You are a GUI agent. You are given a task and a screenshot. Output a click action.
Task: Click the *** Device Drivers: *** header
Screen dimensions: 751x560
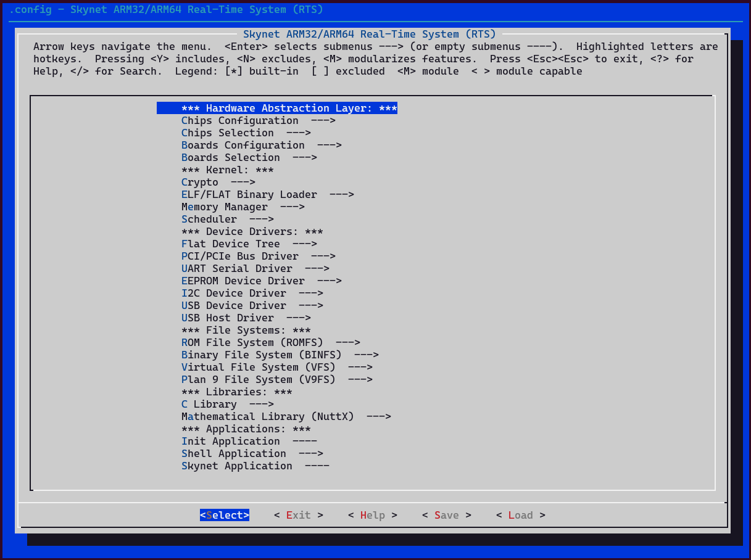252,231
